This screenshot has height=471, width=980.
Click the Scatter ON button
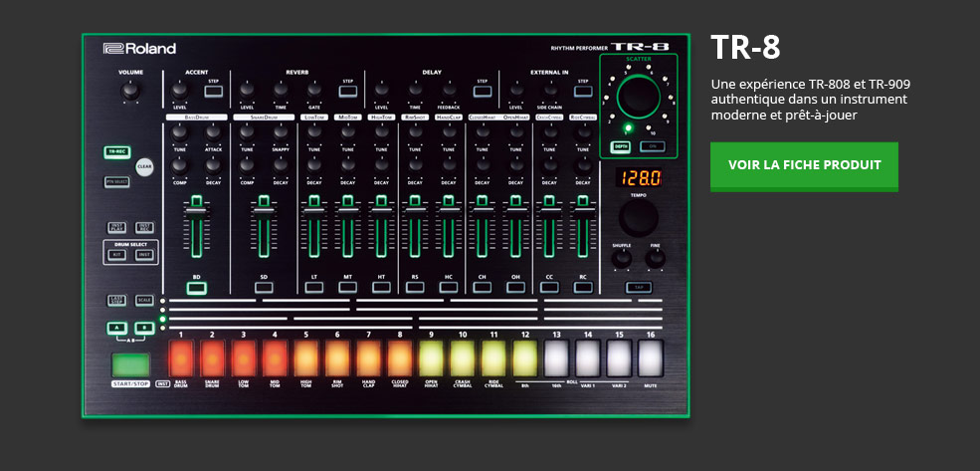coord(653,147)
